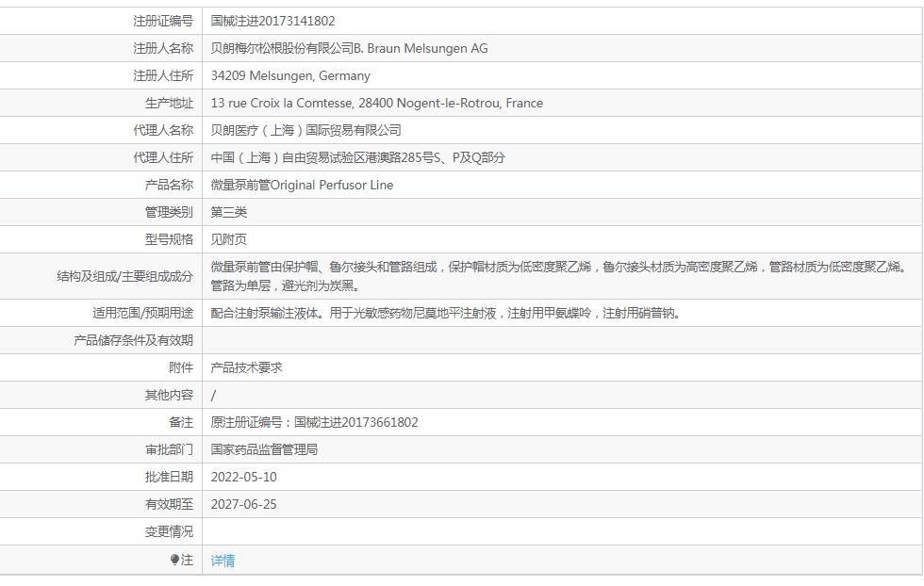Select expiry date 2027-06-25

(244, 504)
